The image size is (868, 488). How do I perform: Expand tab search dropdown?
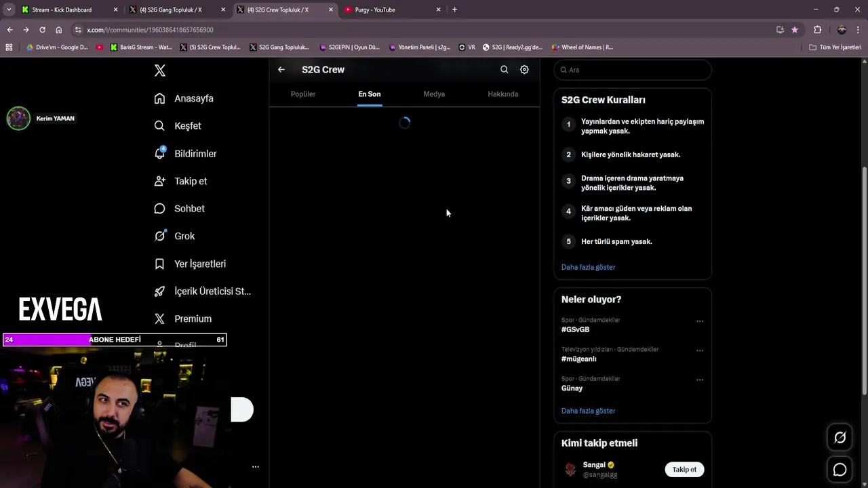(x=9, y=9)
